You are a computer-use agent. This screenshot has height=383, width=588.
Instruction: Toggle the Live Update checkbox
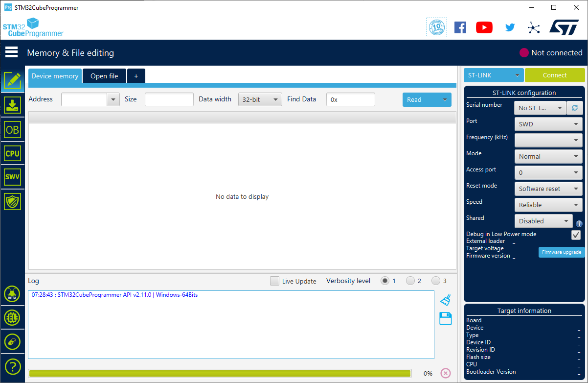coord(275,281)
